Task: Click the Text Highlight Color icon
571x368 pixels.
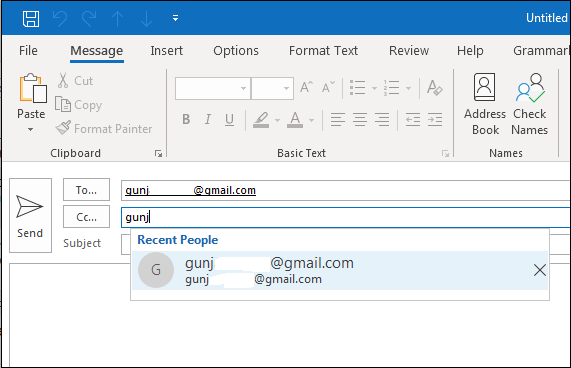Action: click(x=261, y=119)
